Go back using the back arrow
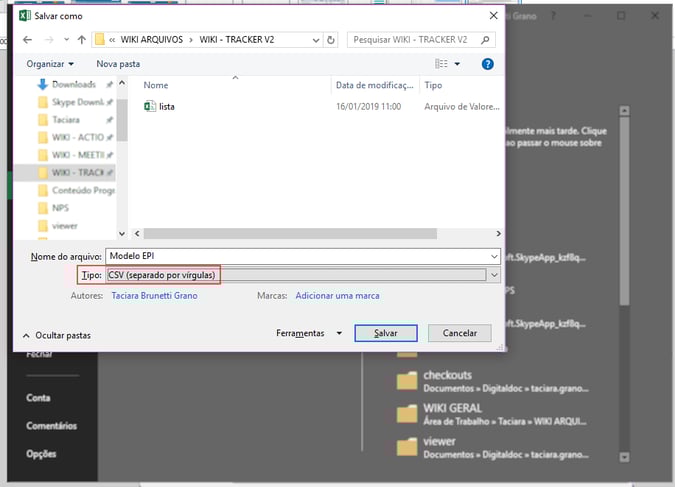The image size is (675, 487). coord(28,40)
